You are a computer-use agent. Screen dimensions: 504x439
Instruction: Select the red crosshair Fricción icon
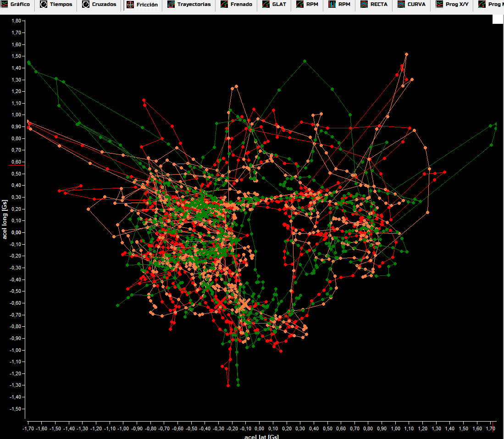click(x=130, y=5)
